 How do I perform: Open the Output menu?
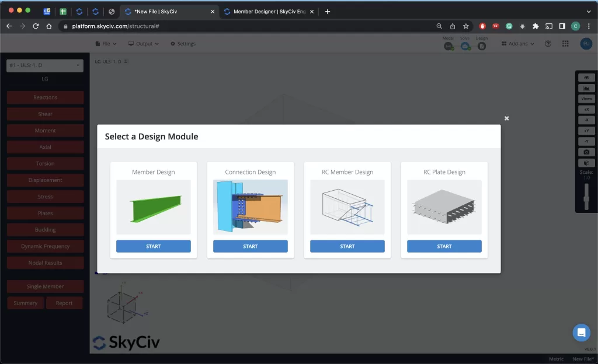coord(144,44)
